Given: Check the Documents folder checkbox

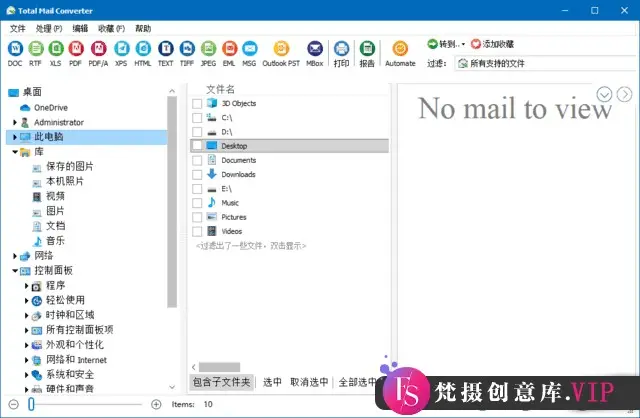Looking at the screenshot, I should (x=197, y=160).
